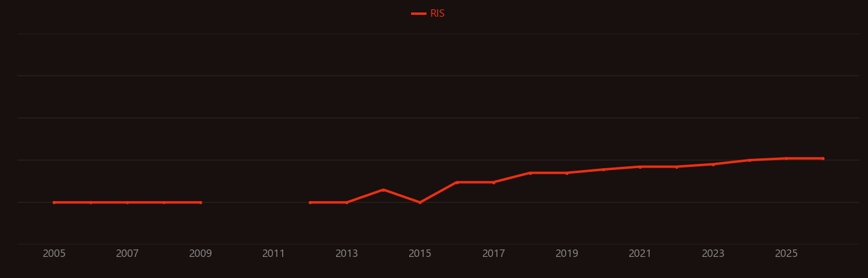
Task: Select the RIS data point at 2024
Action: pos(750,160)
